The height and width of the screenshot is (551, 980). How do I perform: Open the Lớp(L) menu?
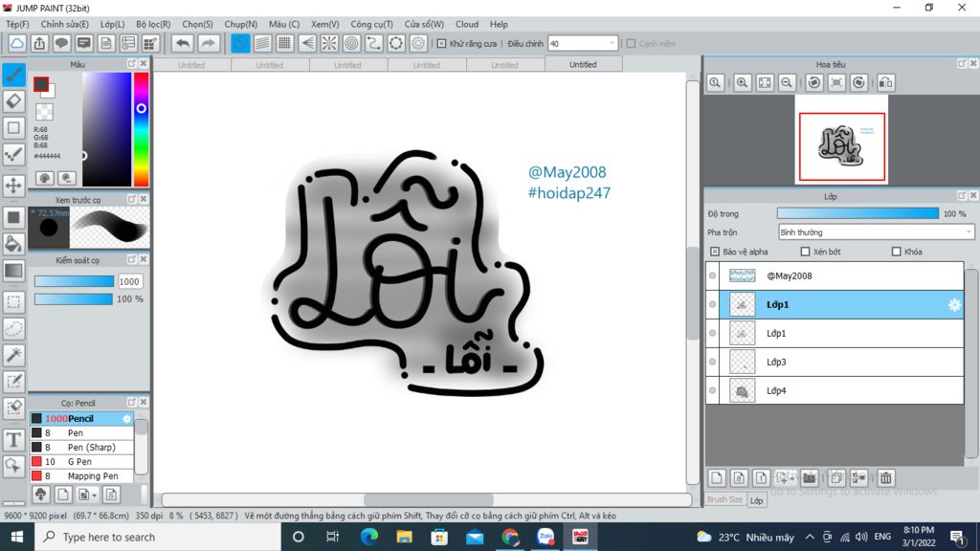tap(113, 24)
